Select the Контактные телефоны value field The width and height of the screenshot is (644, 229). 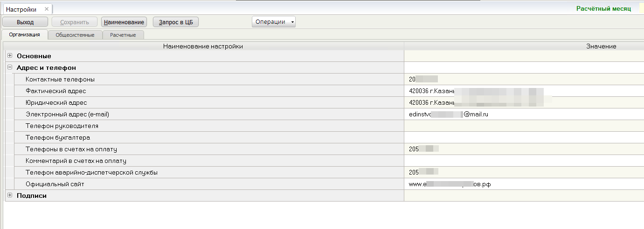click(524, 79)
